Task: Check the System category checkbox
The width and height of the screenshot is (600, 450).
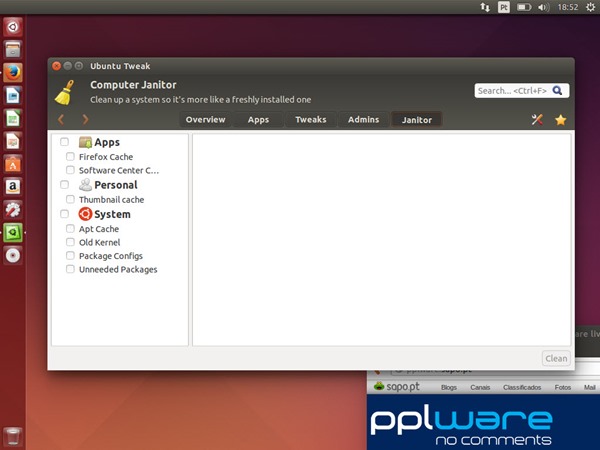Action: click(64, 214)
